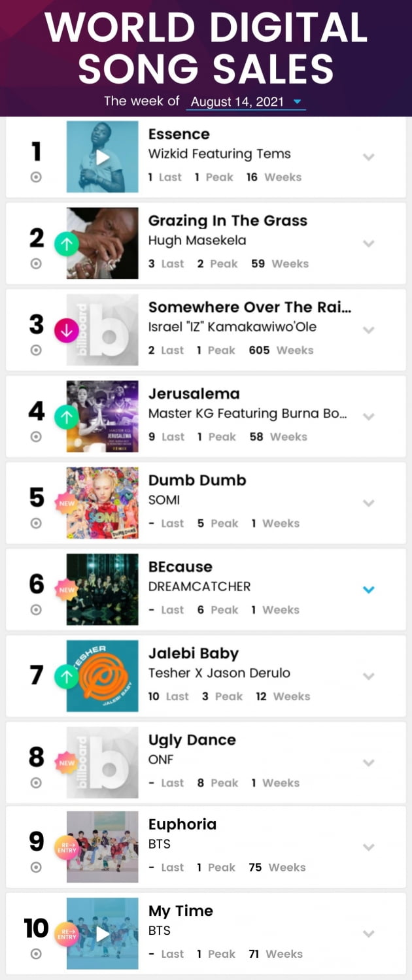Select the circle marker under rank 10
The image size is (412, 980).
tap(36, 954)
